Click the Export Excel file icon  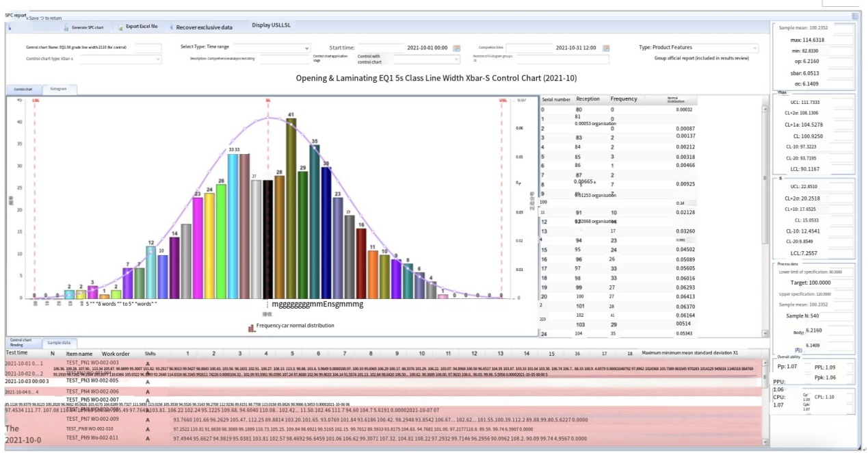point(120,27)
